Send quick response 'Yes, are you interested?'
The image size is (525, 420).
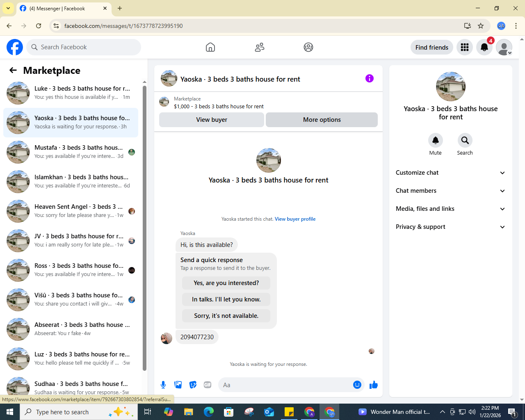pos(226,283)
